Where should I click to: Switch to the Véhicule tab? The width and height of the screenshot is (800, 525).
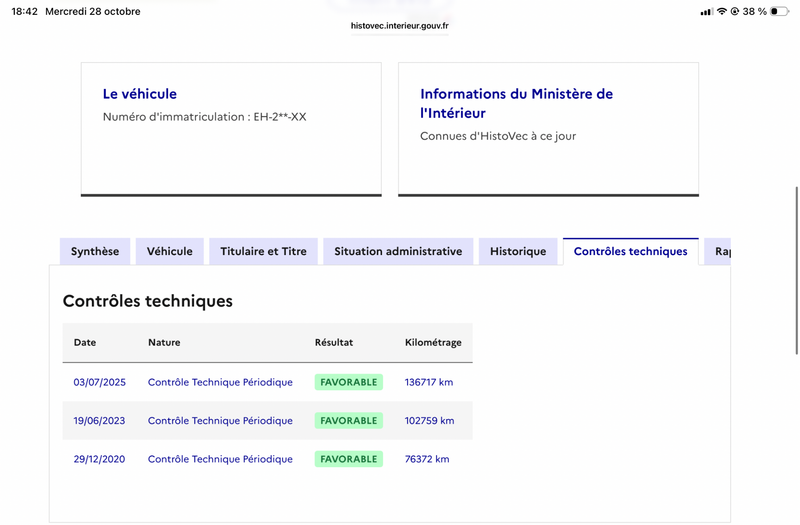coord(170,252)
